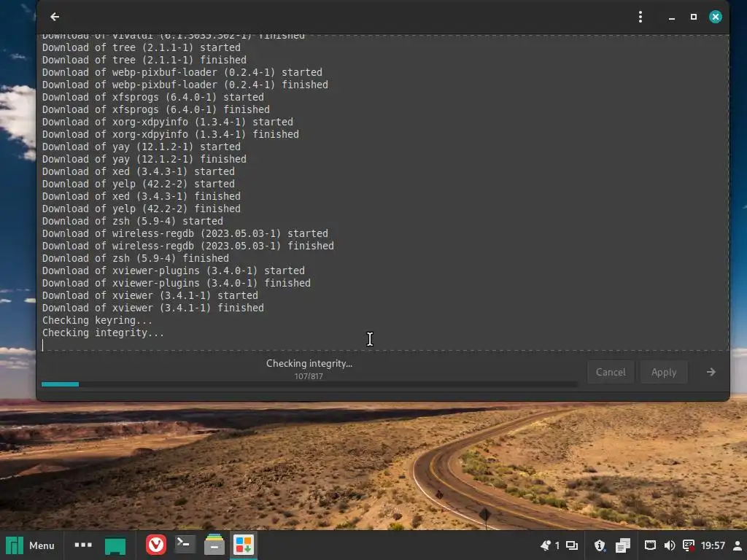Click 'Download of xviewer-plugins (3.4.0-1) finished'
The image size is (747, 560).
pos(177,284)
